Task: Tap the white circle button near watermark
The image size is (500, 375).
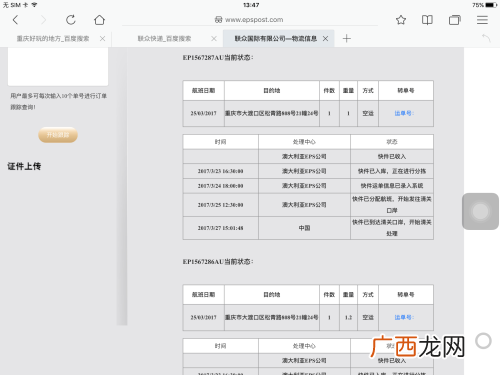Action: (x=483, y=341)
